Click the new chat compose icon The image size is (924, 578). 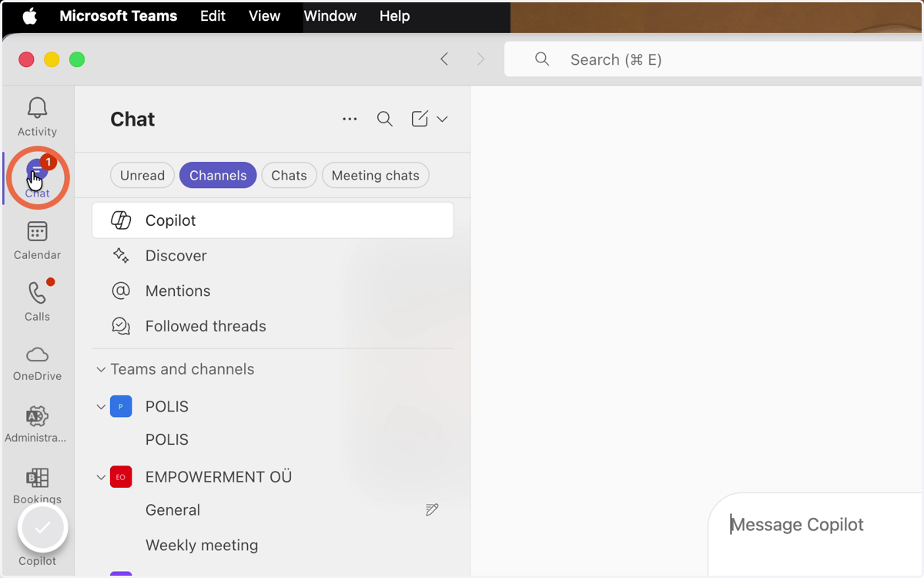[420, 119]
